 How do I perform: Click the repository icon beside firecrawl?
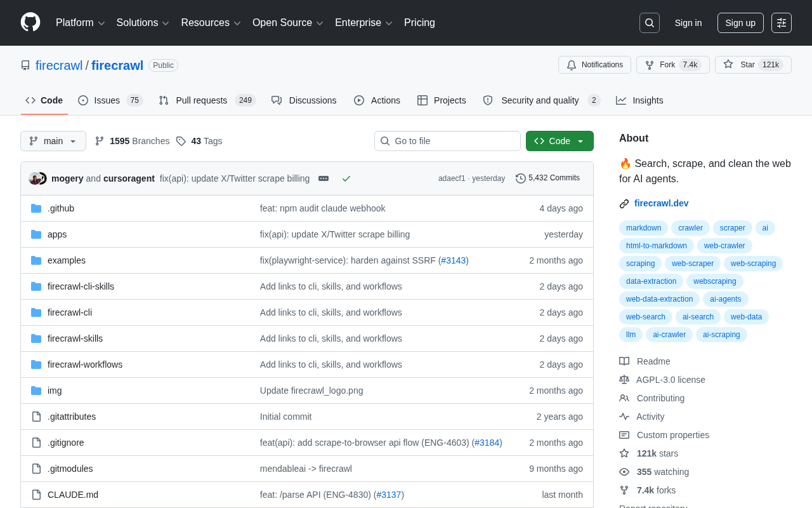pyautogui.click(x=25, y=65)
